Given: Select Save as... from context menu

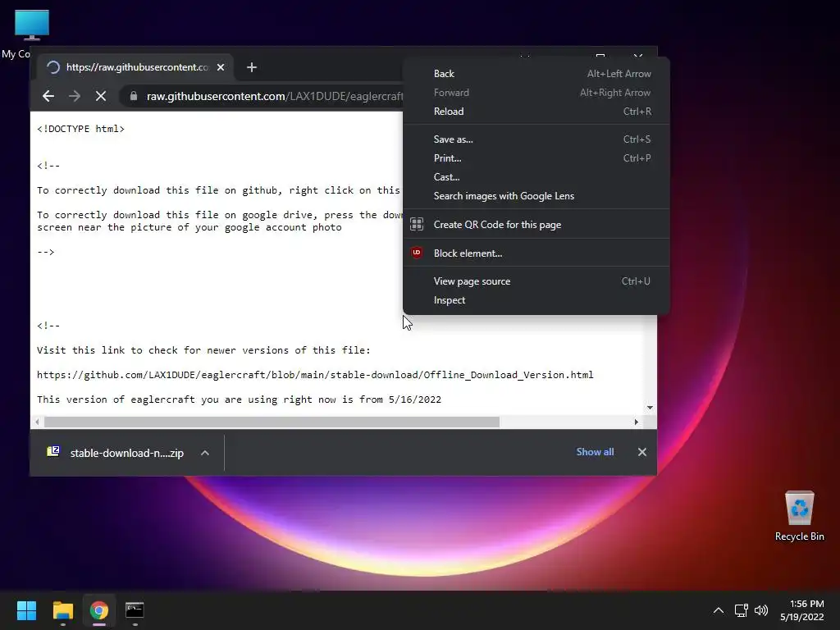Looking at the screenshot, I should (x=536, y=139).
